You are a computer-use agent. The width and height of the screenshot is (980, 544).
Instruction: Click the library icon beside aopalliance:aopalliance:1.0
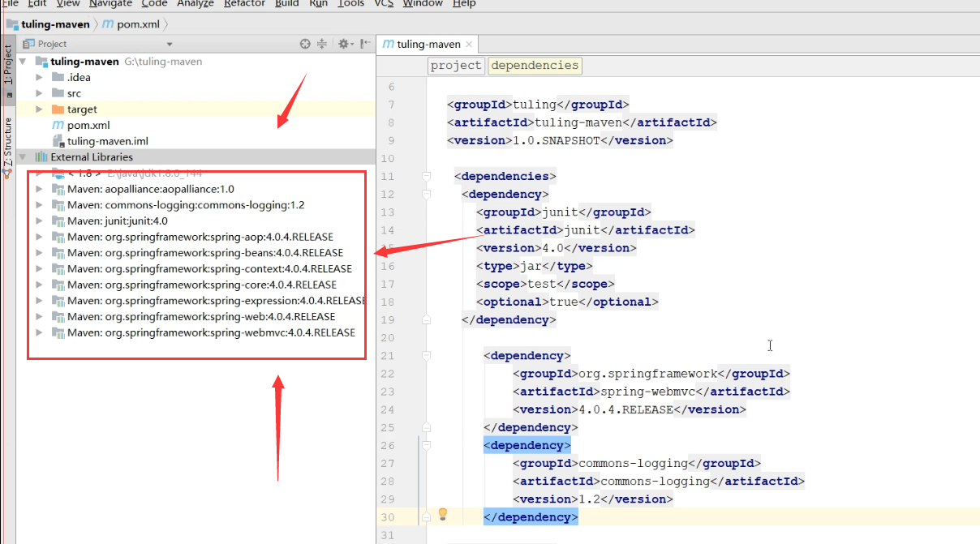pos(58,189)
